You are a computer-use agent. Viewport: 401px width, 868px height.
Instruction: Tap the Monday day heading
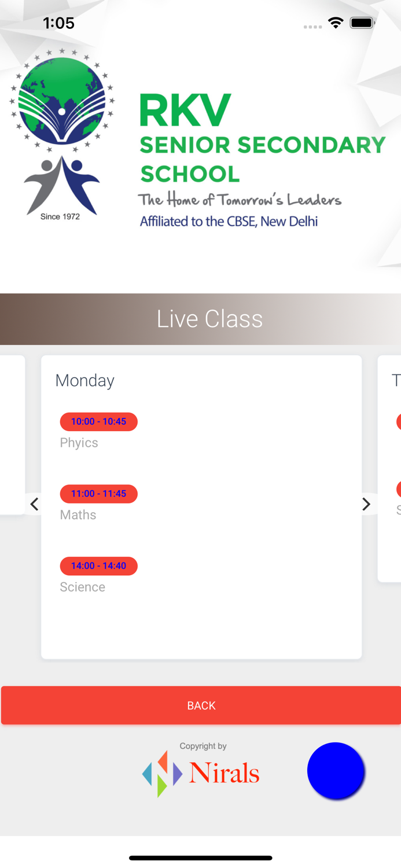point(85,380)
